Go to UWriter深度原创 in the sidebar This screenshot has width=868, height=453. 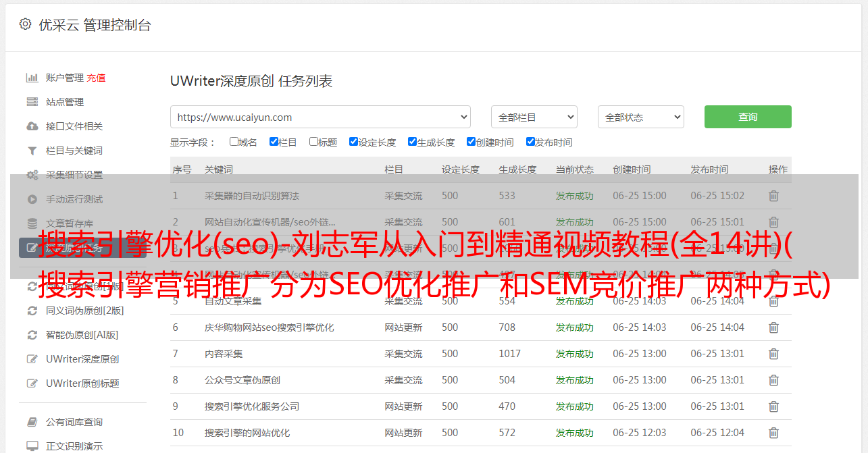pos(82,359)
